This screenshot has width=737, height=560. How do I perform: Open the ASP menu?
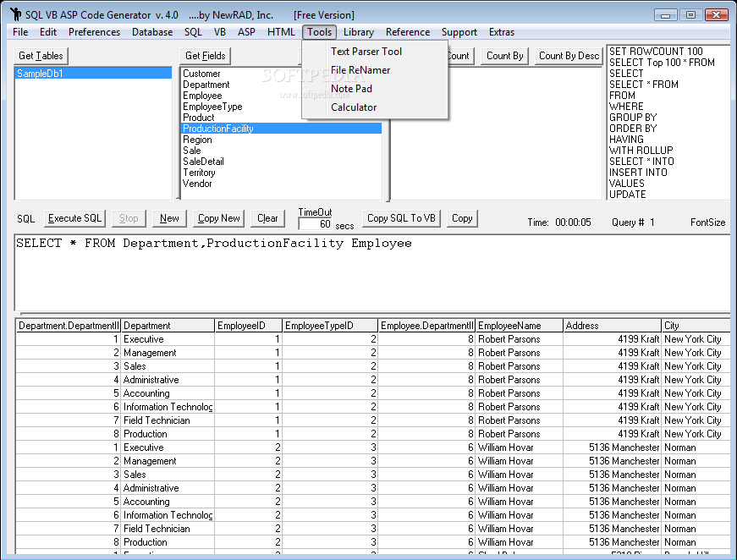(x=246, y=32)
